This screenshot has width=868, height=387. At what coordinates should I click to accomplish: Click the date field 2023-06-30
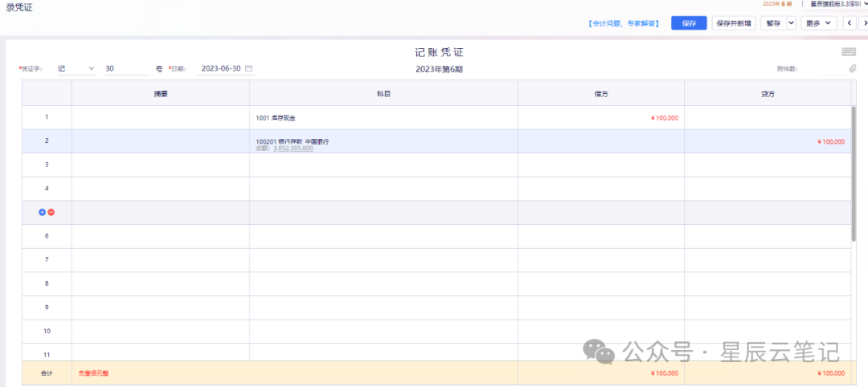221,68
